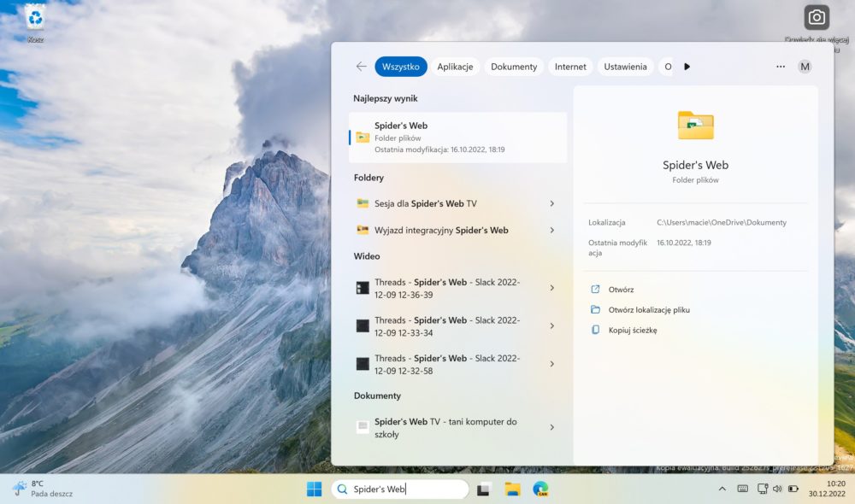The height and width of the screenshot is (504, 855).
Task: Expand the tani komputer do szkoły document chevron
Action: point(551,427)
